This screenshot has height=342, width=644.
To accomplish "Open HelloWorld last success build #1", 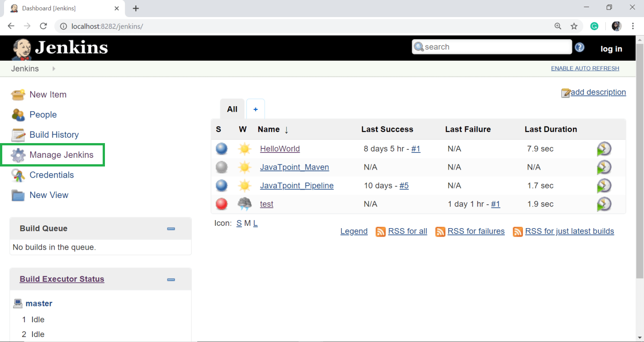I will [x=416, y=148].
